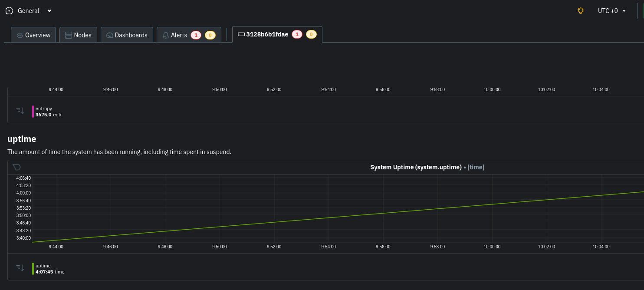Image resolution: width=644 pixels, height=290 pixels.
Task: Open the UTC +0 timezone dropdown
Action: (612, 11)
